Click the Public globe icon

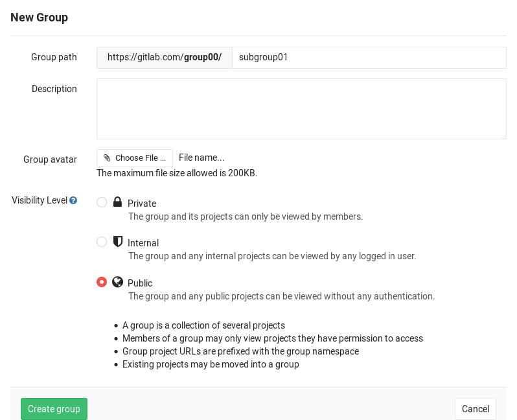point(117,282)
